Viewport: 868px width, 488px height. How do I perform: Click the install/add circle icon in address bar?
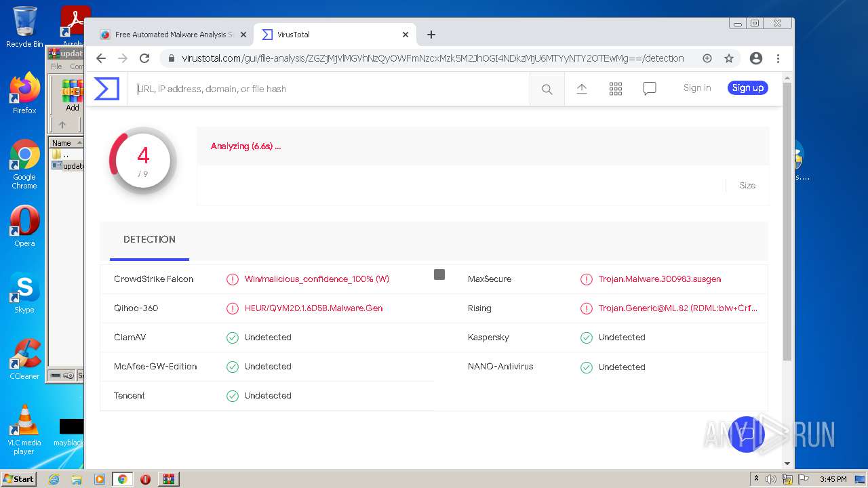[707, 58]
